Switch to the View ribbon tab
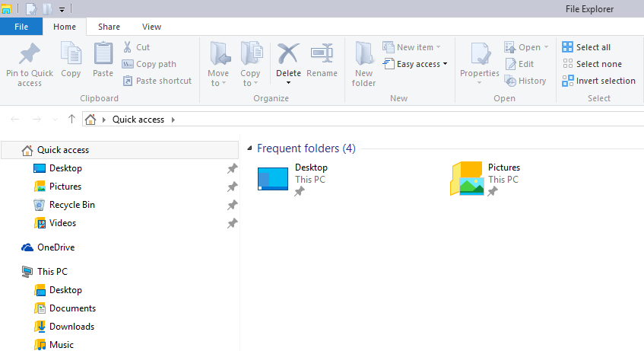644x351 pixels. coord(151,27)
